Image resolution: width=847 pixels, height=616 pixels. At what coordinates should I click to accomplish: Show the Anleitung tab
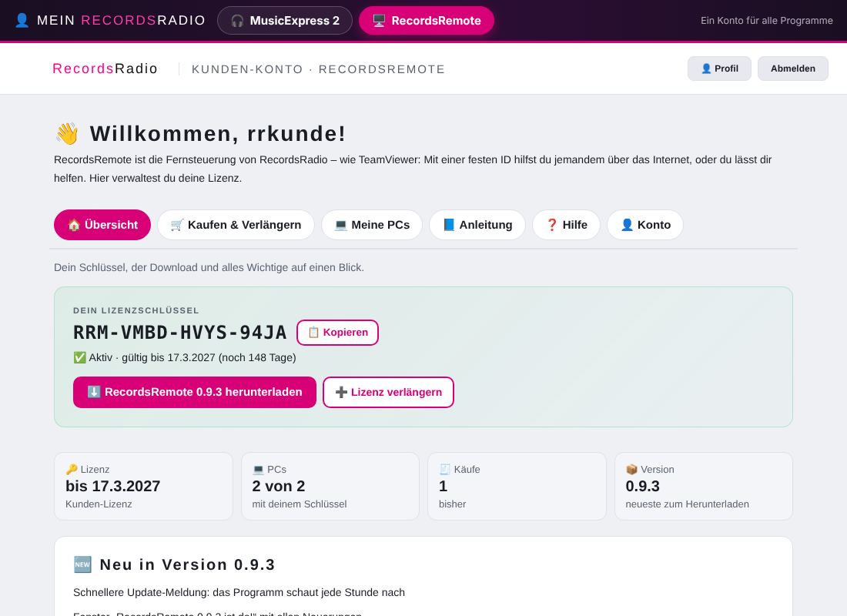pyautogui.click(x=477, y=225)
